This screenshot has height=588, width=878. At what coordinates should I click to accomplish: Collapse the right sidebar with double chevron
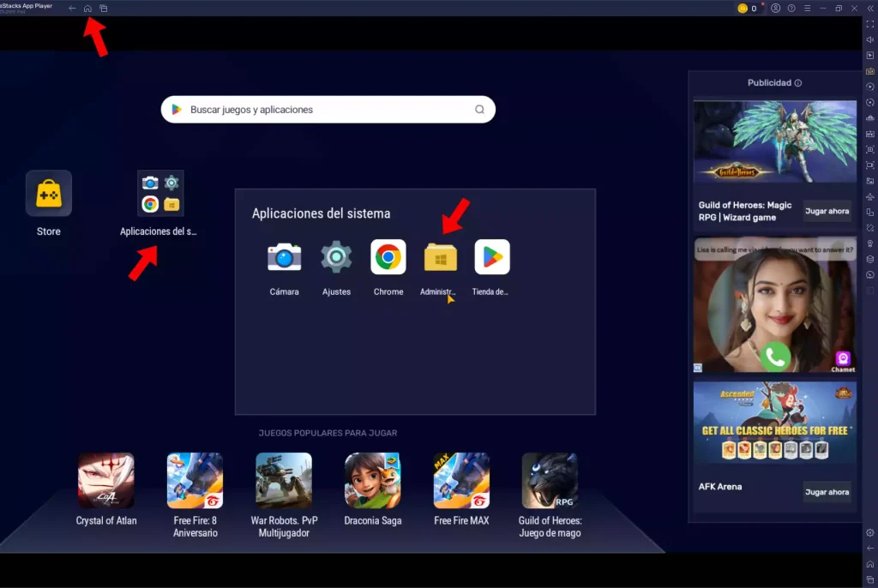pyautogui.click(x=870, y=9)
